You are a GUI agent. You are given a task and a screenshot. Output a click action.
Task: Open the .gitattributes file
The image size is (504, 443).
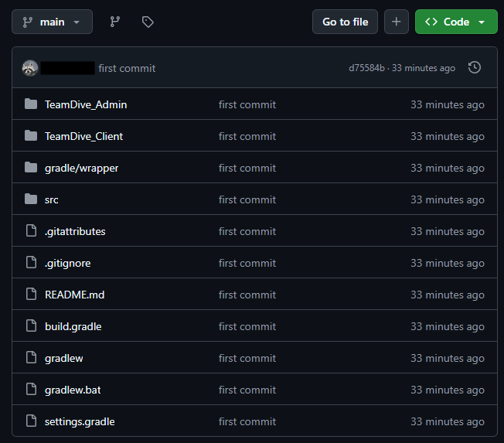click(75, 231)
